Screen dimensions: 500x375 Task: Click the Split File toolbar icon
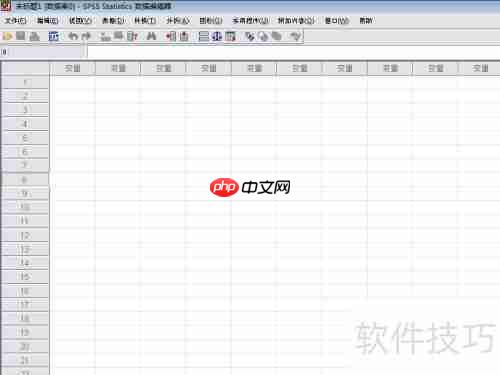pyautogui.click(x=203, y=36)
